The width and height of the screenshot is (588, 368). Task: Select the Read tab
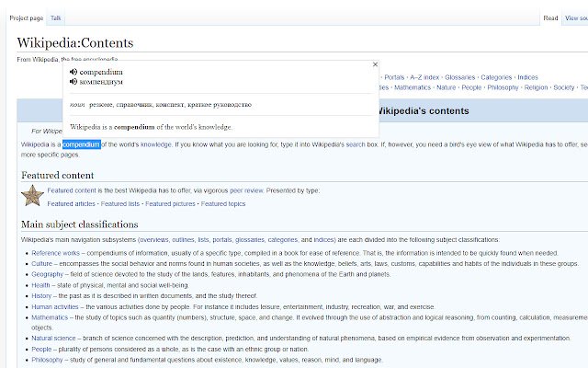coord(550,18)
